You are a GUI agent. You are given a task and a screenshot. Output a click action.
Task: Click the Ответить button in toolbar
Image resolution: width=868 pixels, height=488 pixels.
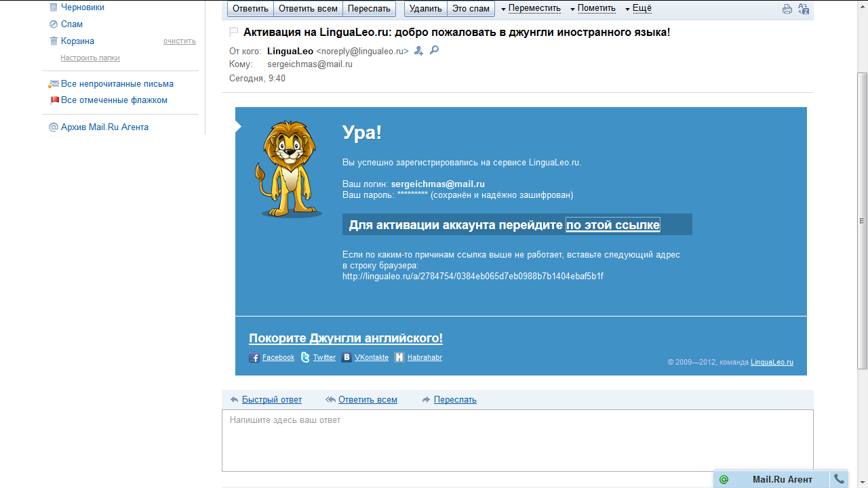click(x=251, y=8)
